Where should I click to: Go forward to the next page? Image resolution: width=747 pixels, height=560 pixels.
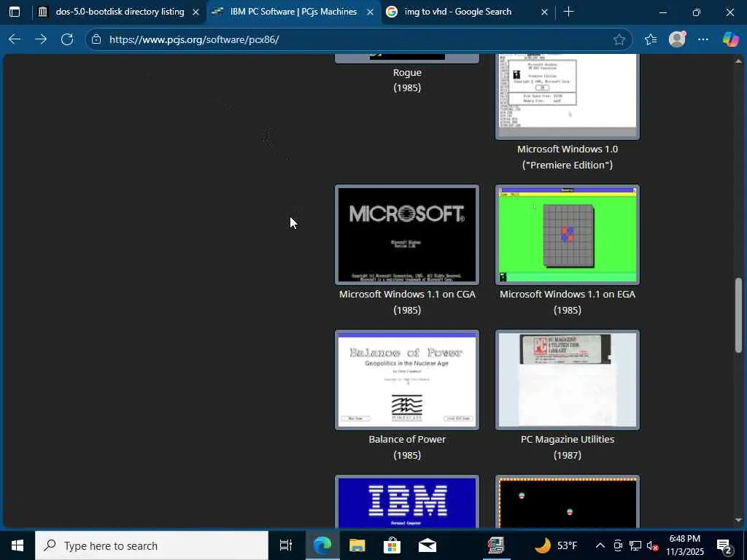(x=41, y=39)
